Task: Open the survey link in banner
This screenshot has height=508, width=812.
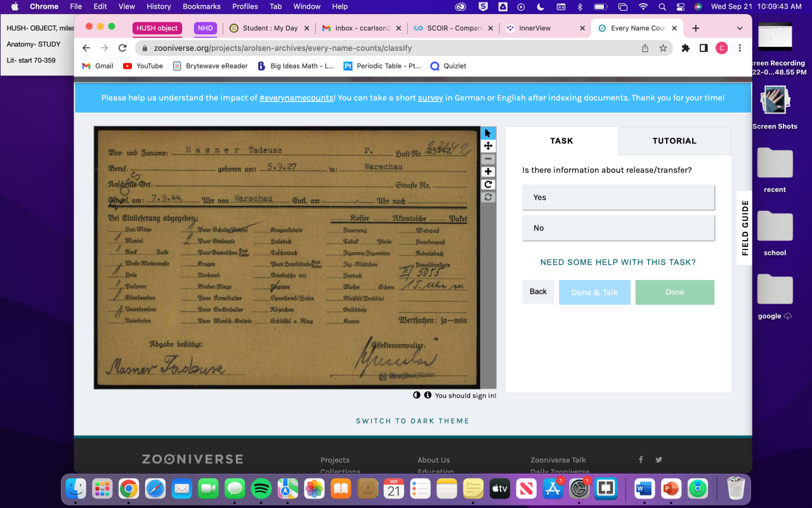Action: [x=430, y=98]
